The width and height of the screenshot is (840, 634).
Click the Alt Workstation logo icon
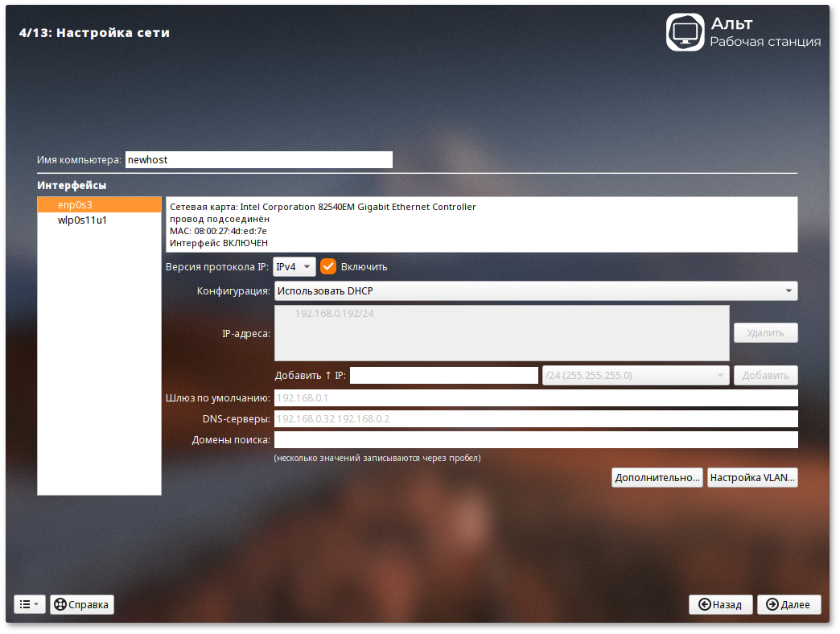[685, 32]
